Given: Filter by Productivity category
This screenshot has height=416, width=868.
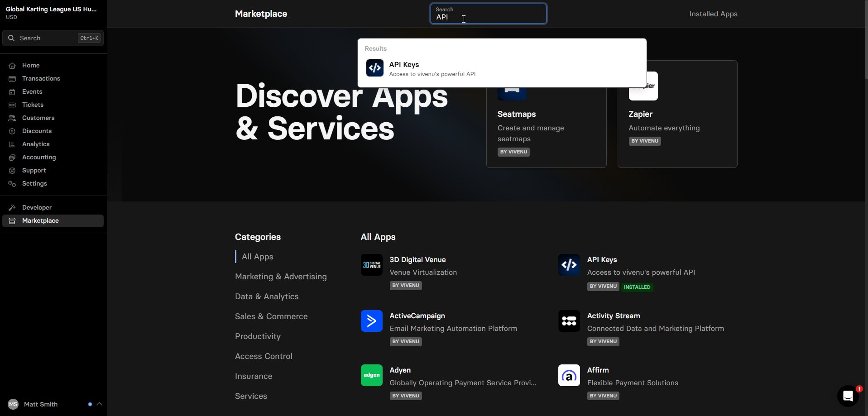Looking at the screenshot, I should point(258,336).
